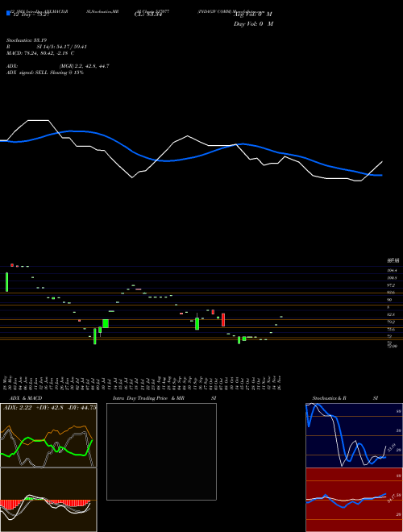Click the 'ADX signal: SELL' text line
Image resolution: width=403 pixels, height=532 pixels.
[45, 73]
